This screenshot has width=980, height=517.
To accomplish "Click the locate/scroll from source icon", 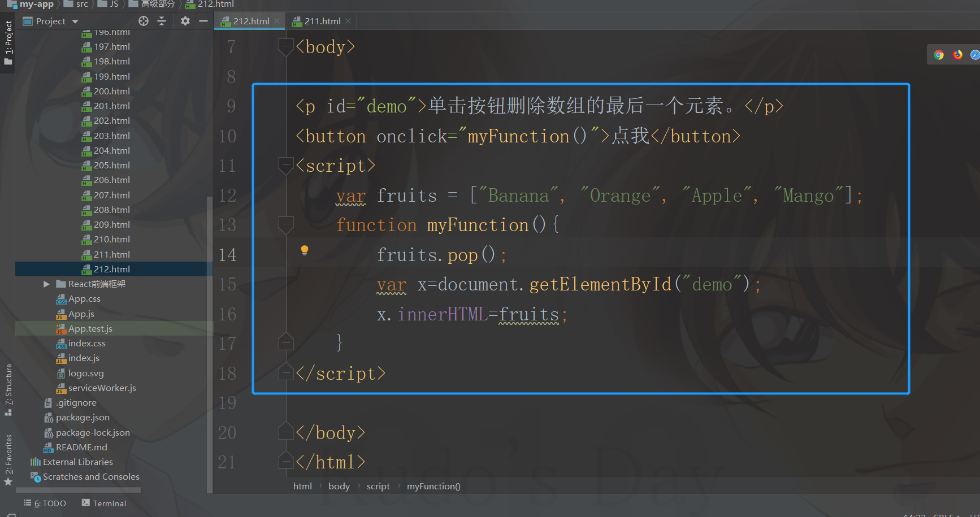I will (x=144, y=21).
